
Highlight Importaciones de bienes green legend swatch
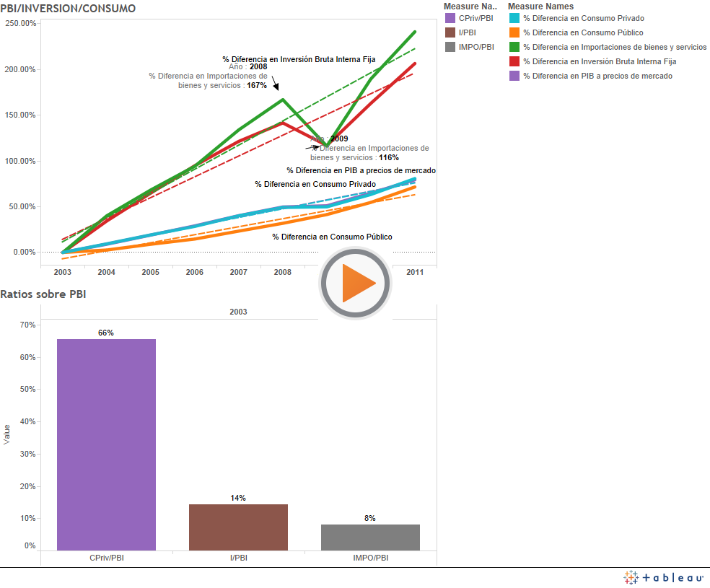pyautogui.click(x=514, y=47)
